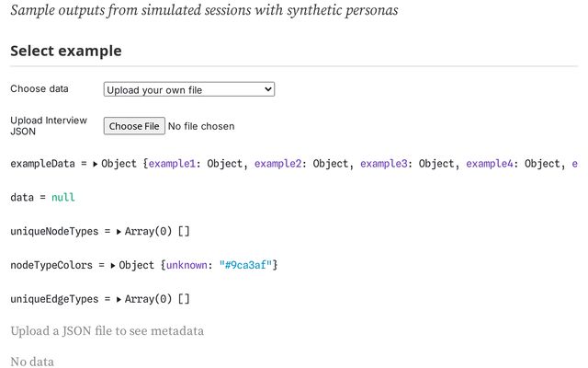Click the "No file chosen" text
588x368 pixels.
click(201, 126)
